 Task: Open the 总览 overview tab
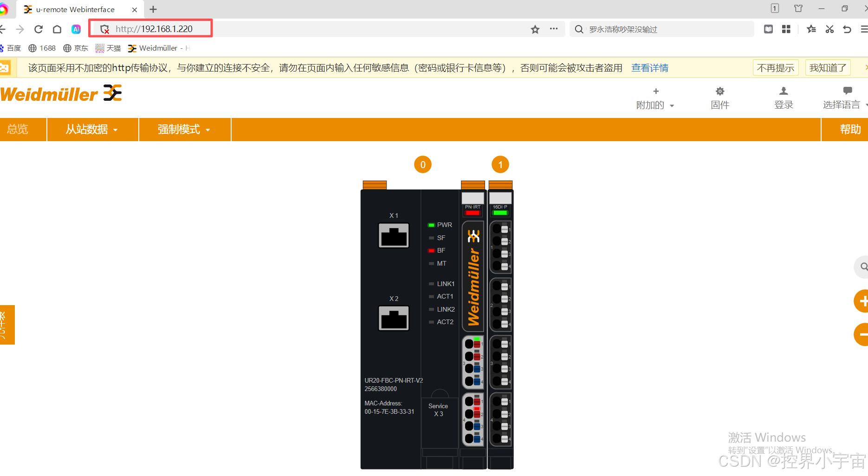tap(23, 129)
